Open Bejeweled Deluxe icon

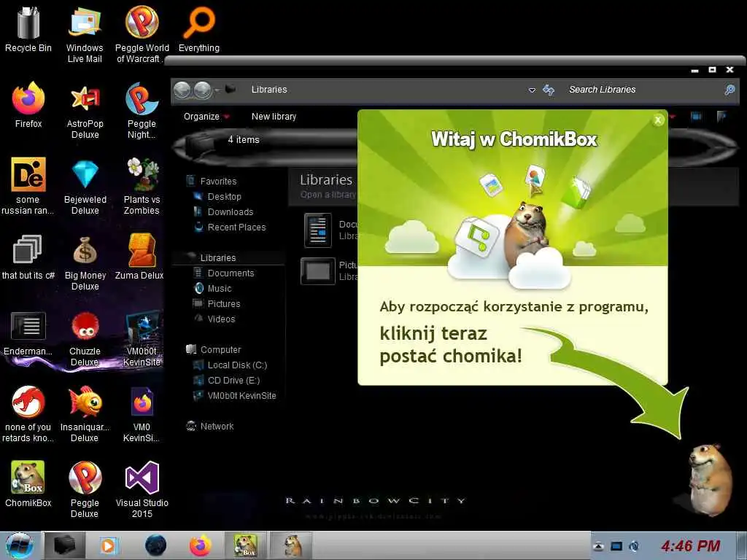click(x=85, y=186)
